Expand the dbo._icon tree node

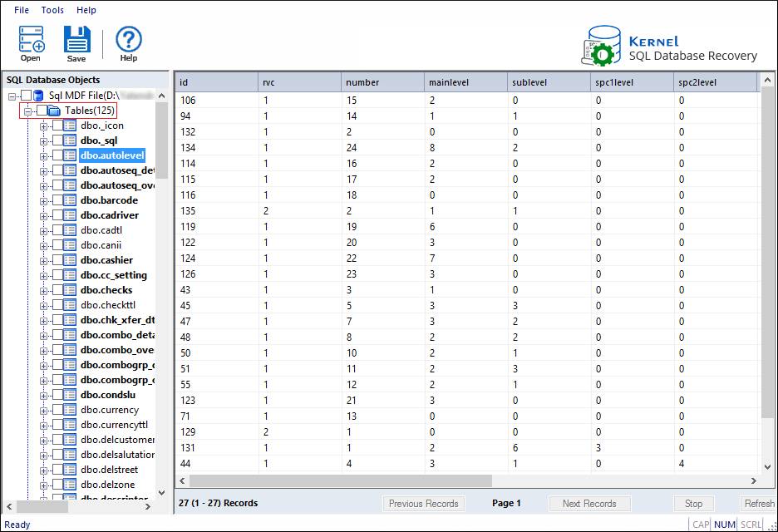[44, 126]
